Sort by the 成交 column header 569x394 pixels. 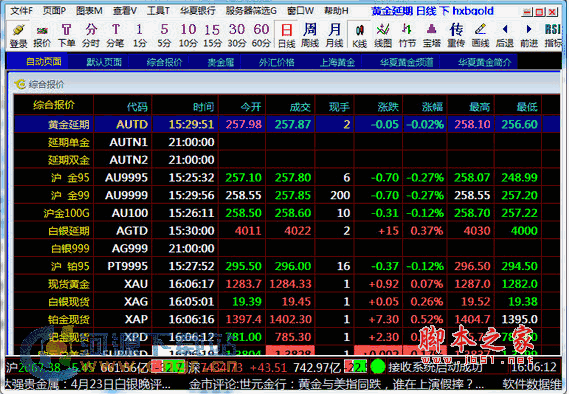300,107
